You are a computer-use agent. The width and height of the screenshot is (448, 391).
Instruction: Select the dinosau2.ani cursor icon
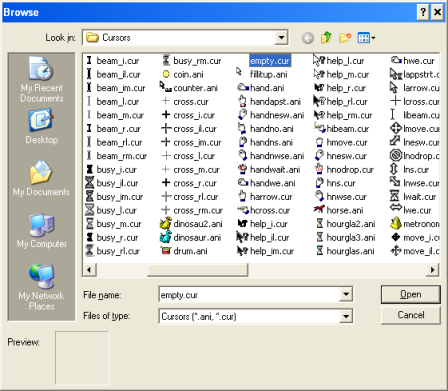[166, 223]
